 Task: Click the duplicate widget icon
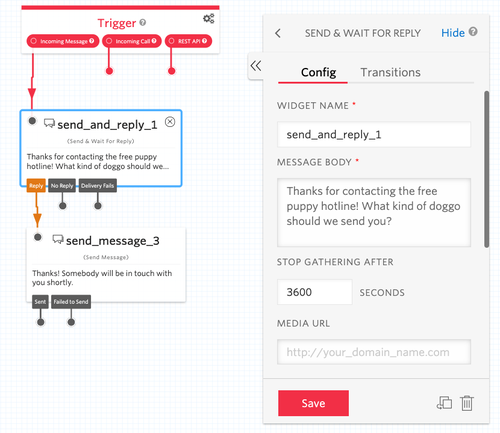[444, 403]
